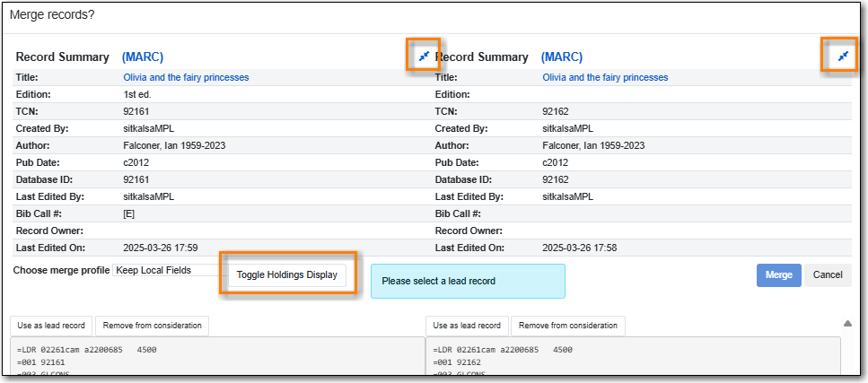The height and width of the screenshot is (383, 868).
Task: Open the right record's Olivia title link
Action: [x=605, y=77]
